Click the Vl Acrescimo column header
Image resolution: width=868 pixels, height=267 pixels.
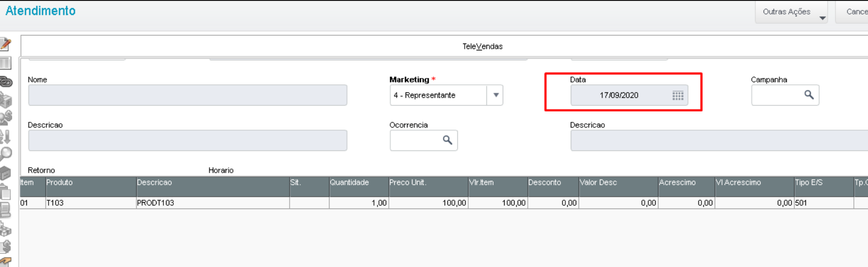754,186
